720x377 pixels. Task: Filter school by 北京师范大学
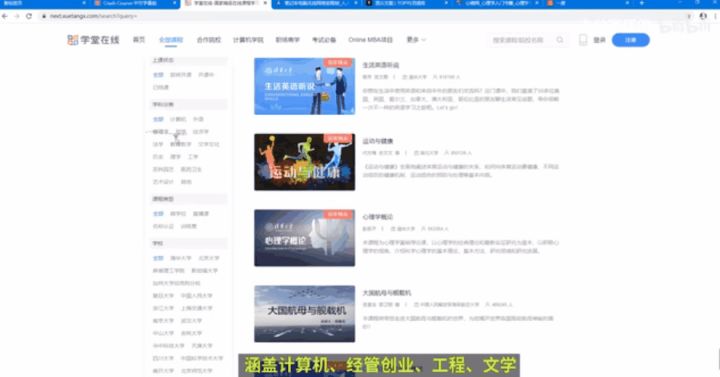(x=197, y=370)
